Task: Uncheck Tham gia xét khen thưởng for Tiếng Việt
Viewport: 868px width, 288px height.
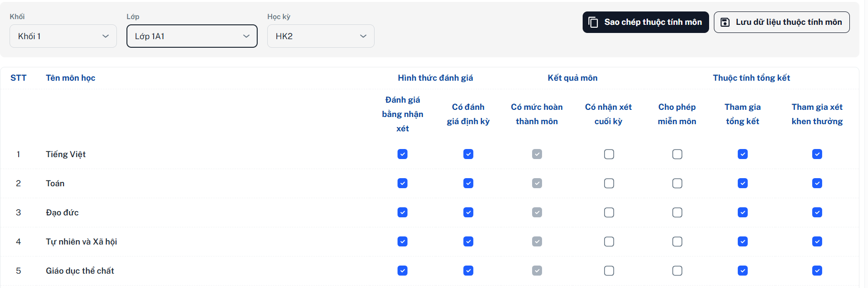Action: [817, 154]
